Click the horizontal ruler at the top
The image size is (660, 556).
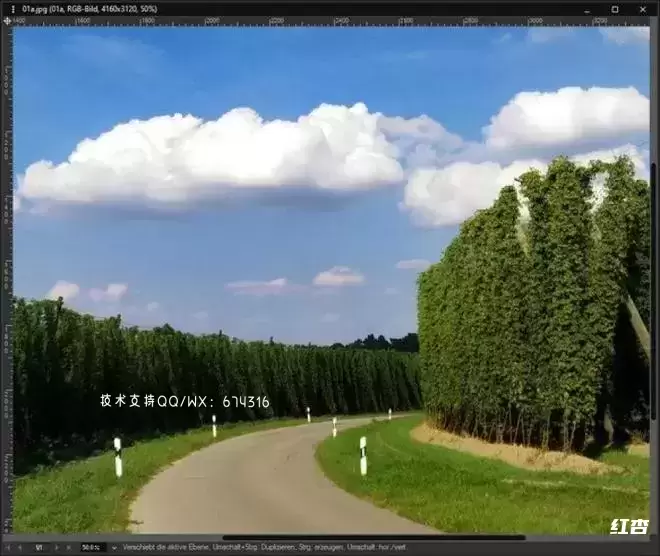(331, 21)
